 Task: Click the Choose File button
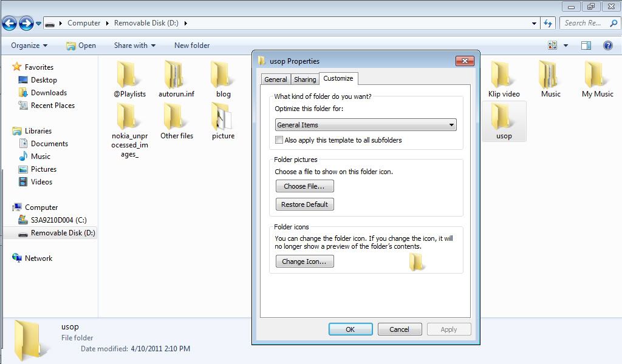tap(304, 186)
